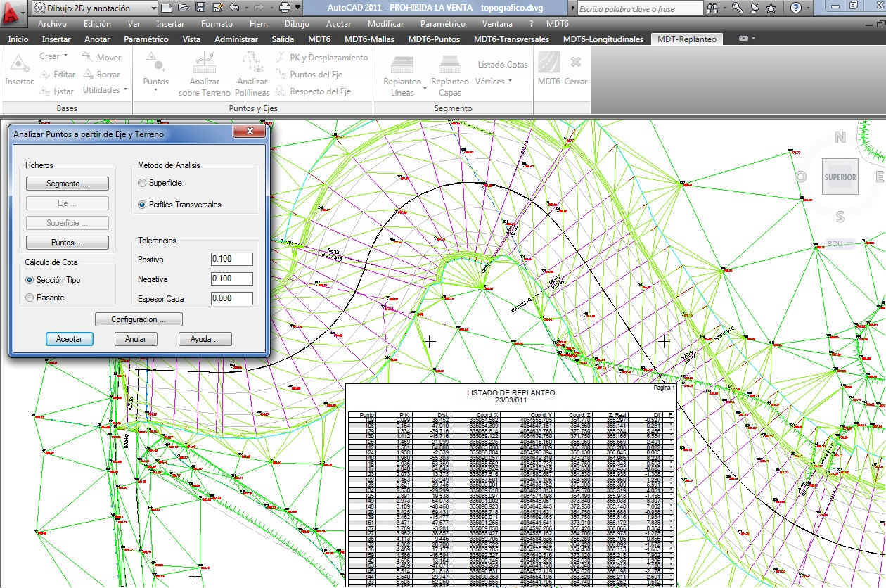Select the Superficie analysis method radio button
The width and height of the screenshot is (886, 588).
(143, 183)
